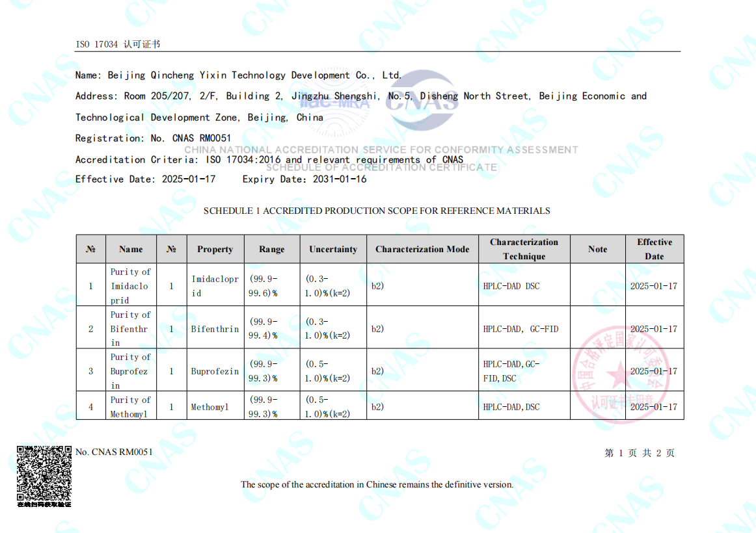Select the 'Uncertainty' column header
This screenshot has height=533, width=756.
[x=333, y=249]
